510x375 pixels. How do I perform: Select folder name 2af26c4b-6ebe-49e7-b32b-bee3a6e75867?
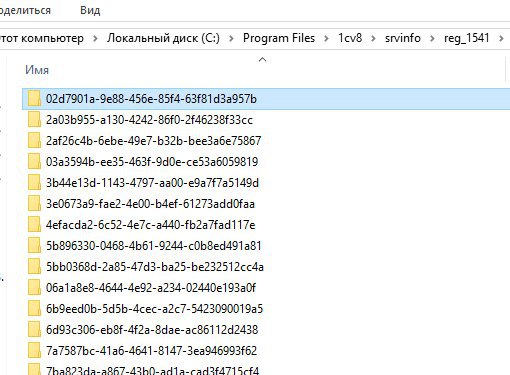153,141
